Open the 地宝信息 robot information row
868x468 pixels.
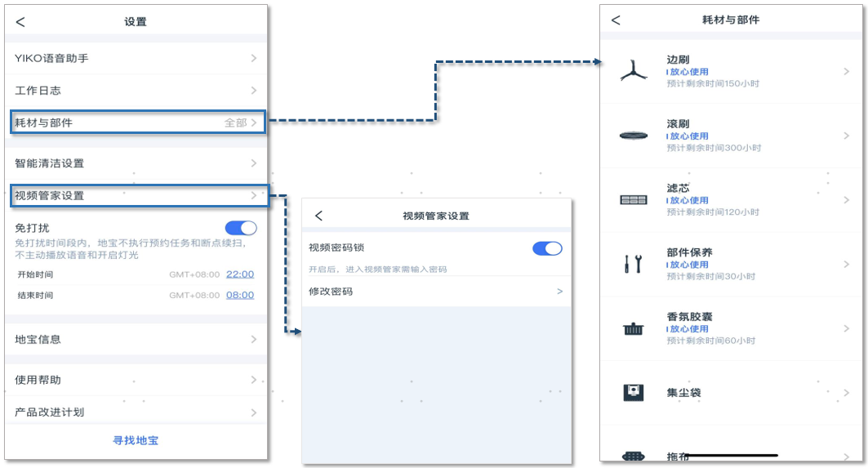[136, 339]
